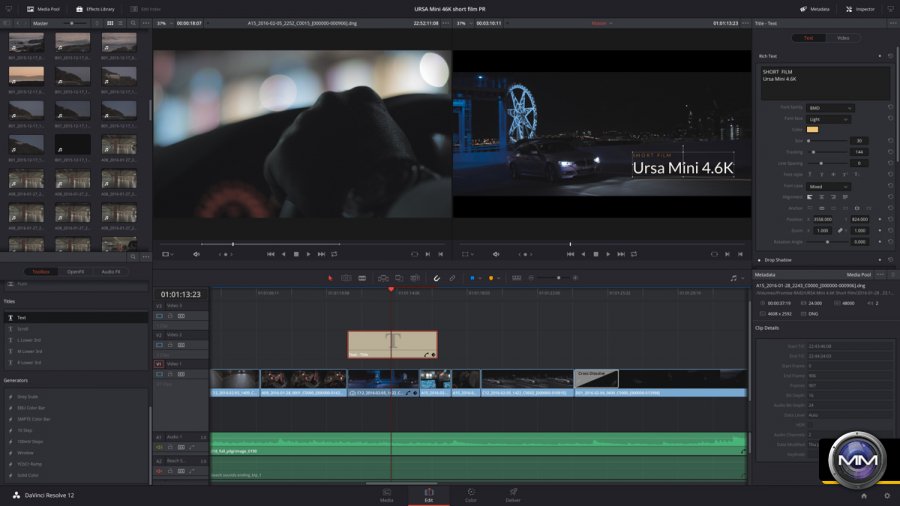Image resolution: width=900 pixels, height=506 pixels.
Task: Toggle timeline snapping magnet icon
Action: pyautogui.click(x=436, y=278)
